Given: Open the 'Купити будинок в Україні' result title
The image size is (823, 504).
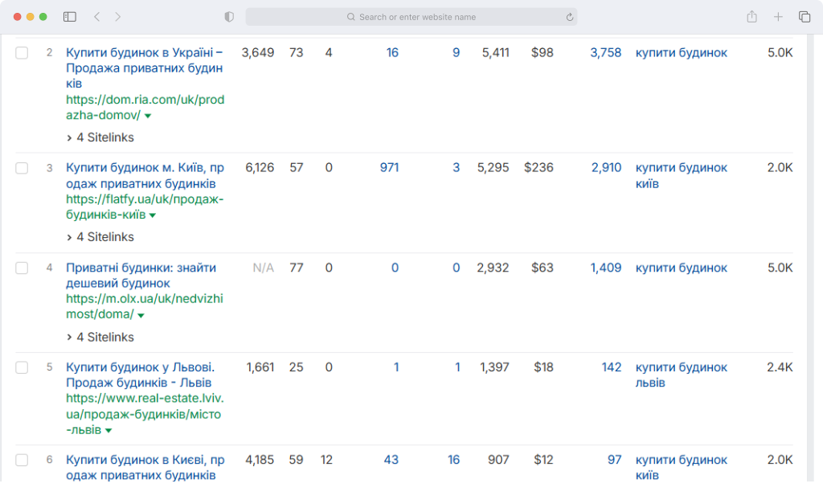Looking at the screenshot, I should pos(145,68).
